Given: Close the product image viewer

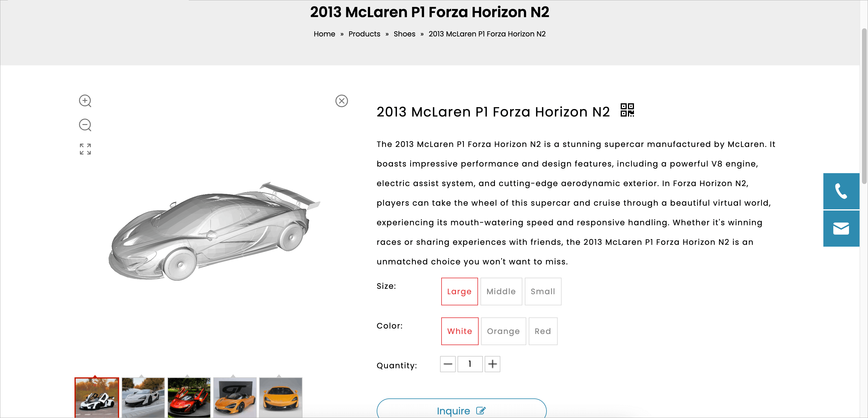Looking at the screenshot, I should tap(341, 101).
